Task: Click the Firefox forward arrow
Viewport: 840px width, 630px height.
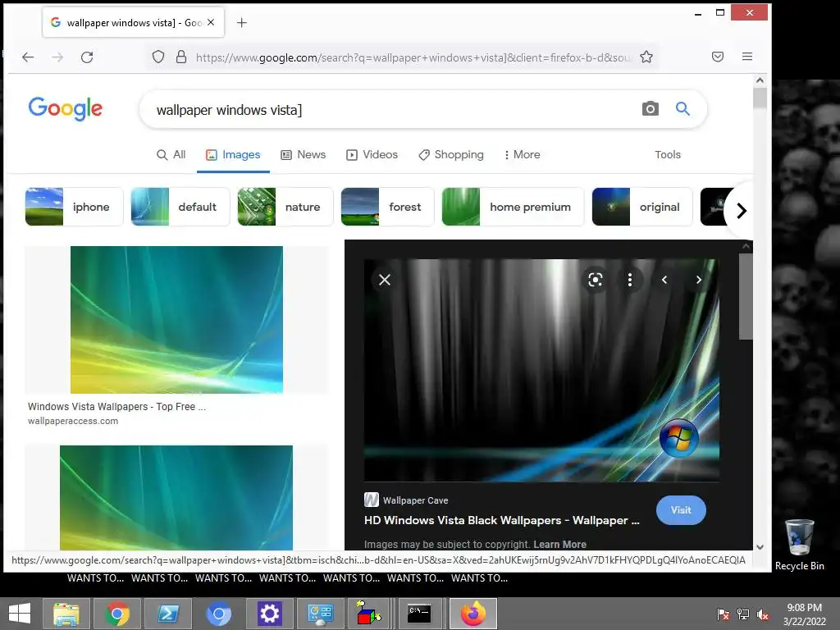Action: [x=57, y=57]
